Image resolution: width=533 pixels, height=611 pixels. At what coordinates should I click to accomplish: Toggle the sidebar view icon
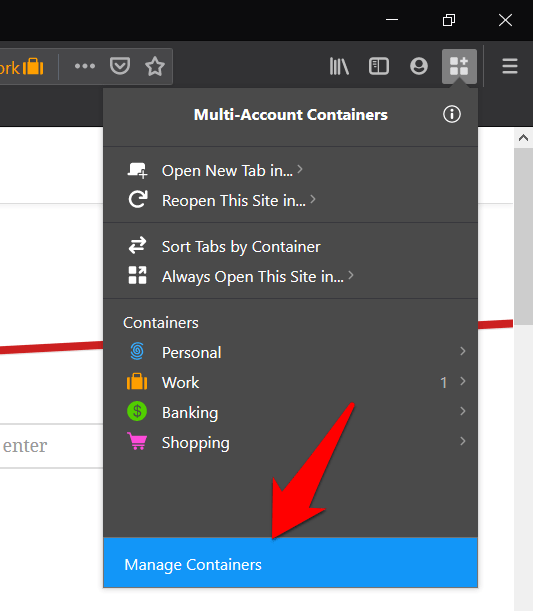tap(379, 66)
